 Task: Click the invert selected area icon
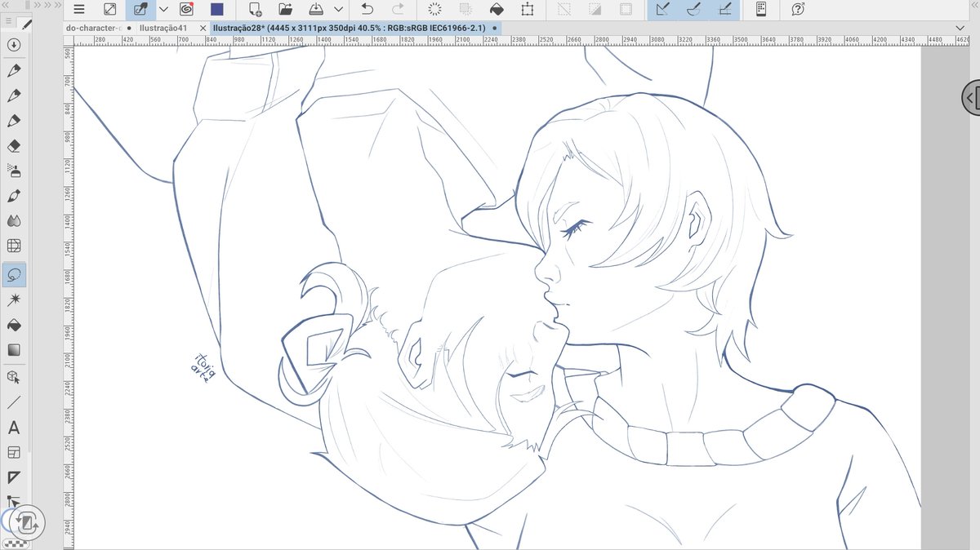595,9
